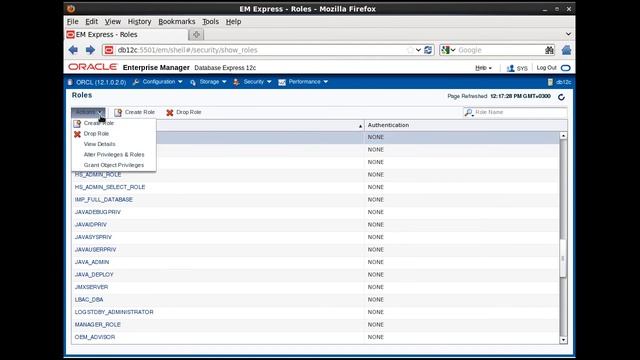This screenshot has height=360, width=640.
Task: Open the MANAGER_ROLE role link
Action: pyautogui.click(x=98, y=324)
